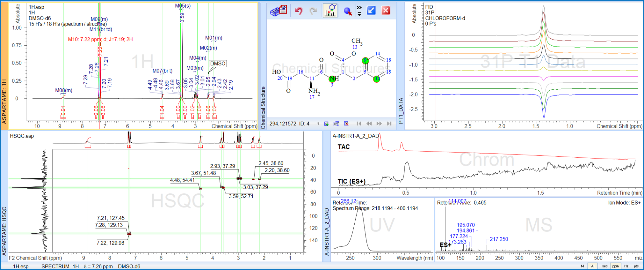Click the δ = 7.26 ppm status readout

click(98, 266)
